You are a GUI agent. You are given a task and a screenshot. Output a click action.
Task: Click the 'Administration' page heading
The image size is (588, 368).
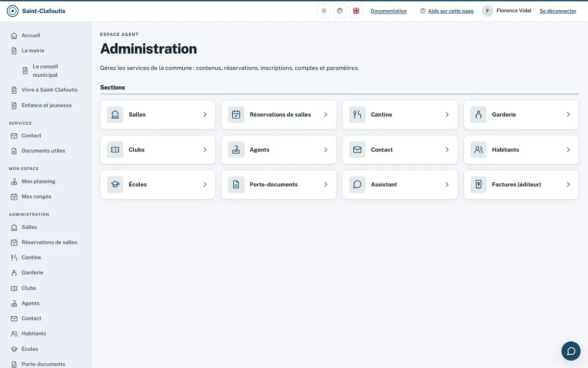point(148,49)
